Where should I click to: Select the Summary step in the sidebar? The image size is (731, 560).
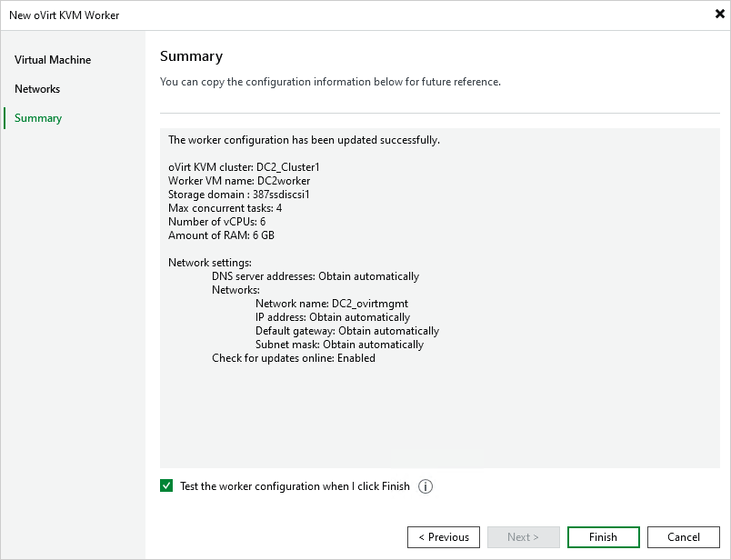coord(37,118)
